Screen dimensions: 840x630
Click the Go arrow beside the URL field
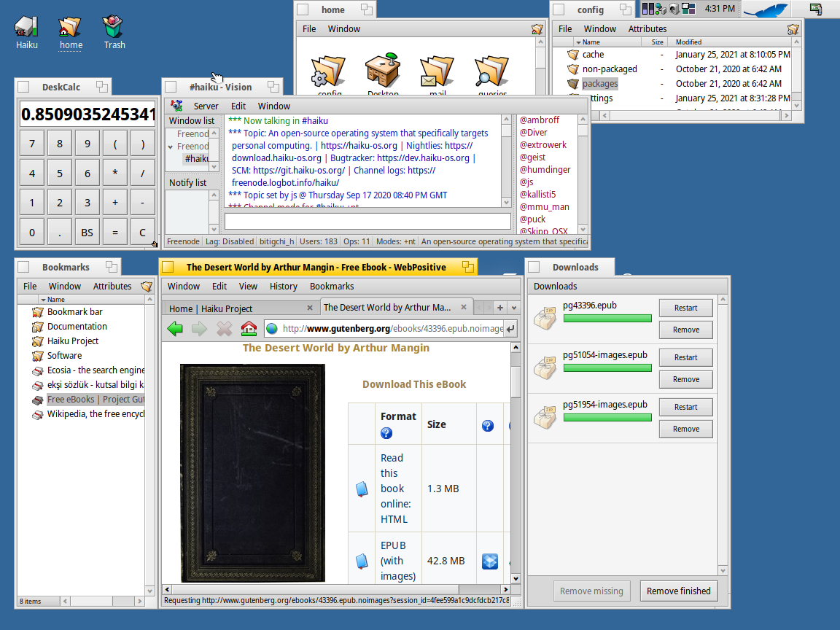pyautogui.click(x=511, y=328)
